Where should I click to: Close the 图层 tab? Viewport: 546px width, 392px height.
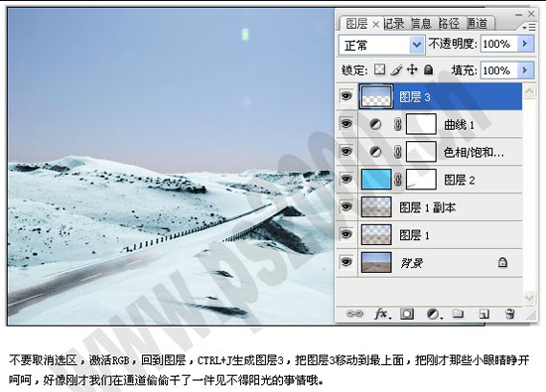tap(375, 25)
